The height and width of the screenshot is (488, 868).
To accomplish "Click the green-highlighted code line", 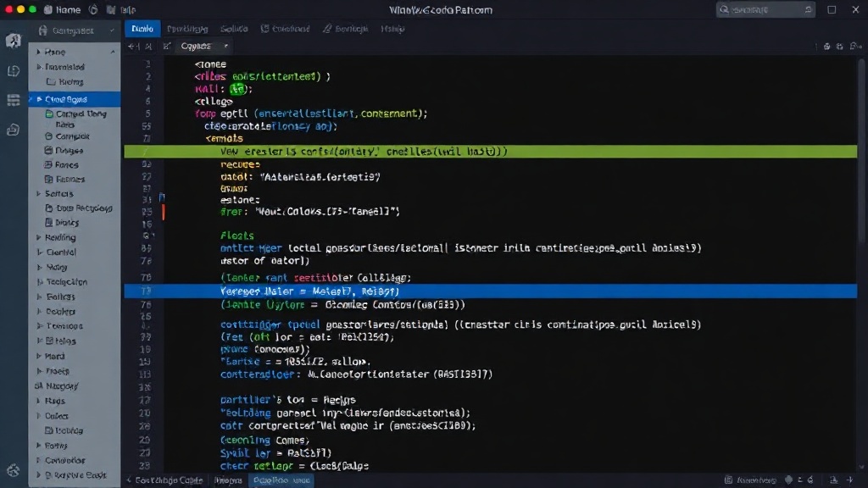I will [x=491, y=152].
